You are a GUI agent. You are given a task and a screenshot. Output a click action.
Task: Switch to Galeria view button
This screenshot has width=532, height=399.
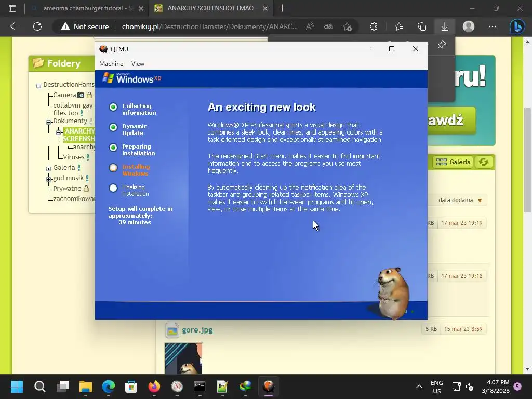(453, 162)
